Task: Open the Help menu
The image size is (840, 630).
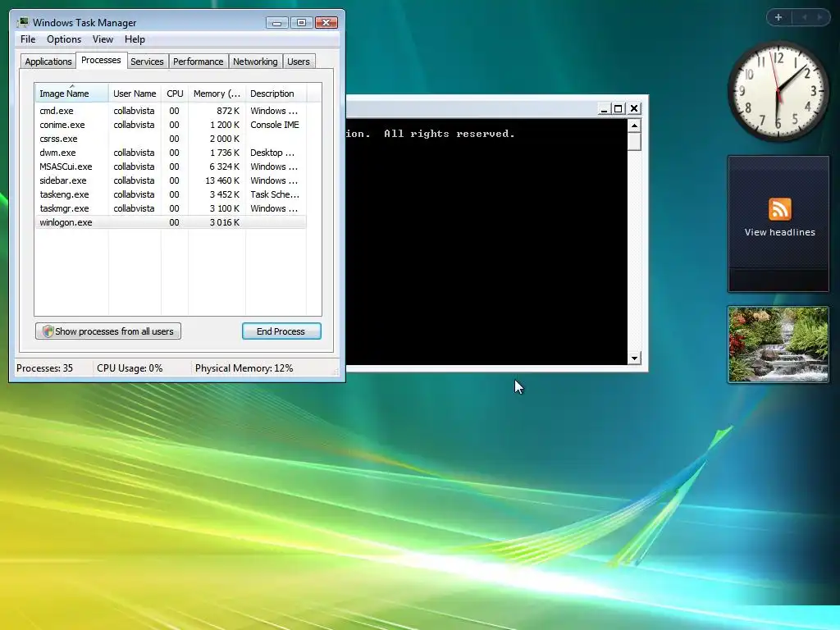Action: [135, 39]
